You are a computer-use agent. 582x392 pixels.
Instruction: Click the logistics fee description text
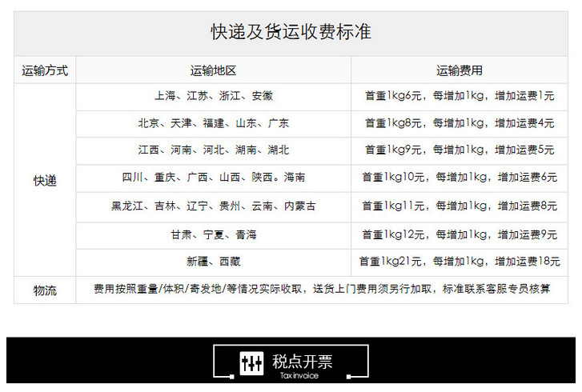coord(322,289)
